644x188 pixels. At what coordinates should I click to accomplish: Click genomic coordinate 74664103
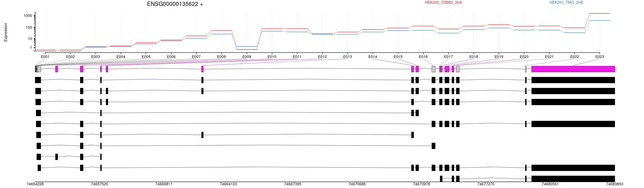(228, 184)
